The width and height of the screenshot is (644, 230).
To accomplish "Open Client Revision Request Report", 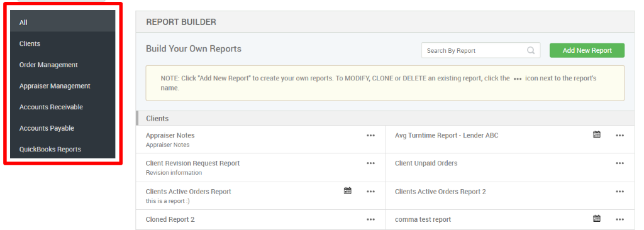I will [192, 163].
